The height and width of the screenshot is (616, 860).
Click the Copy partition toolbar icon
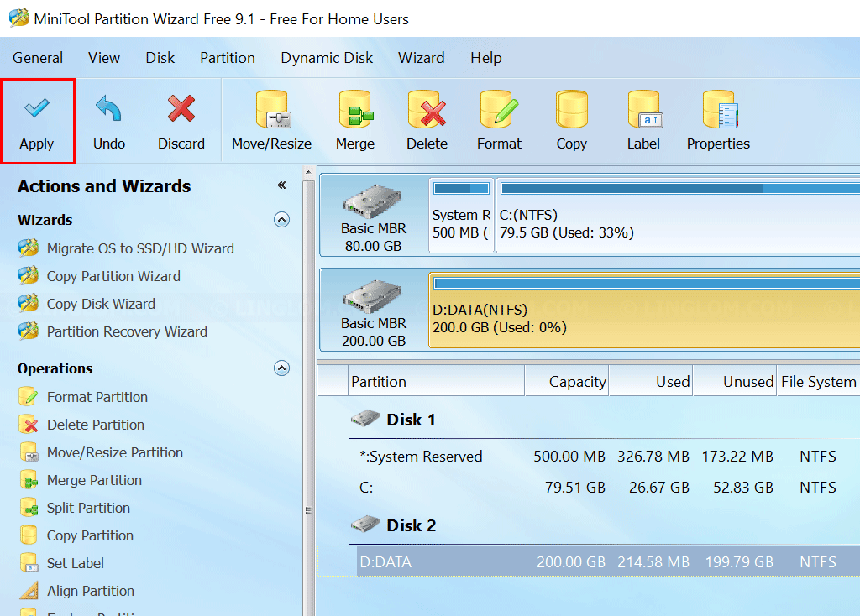tap(571, 109)
